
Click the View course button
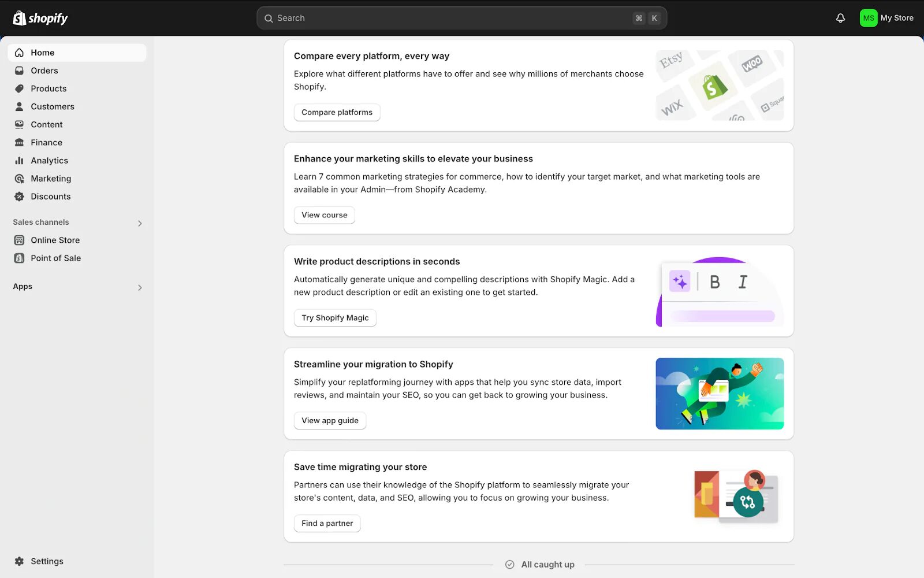[x=324, y=215]
